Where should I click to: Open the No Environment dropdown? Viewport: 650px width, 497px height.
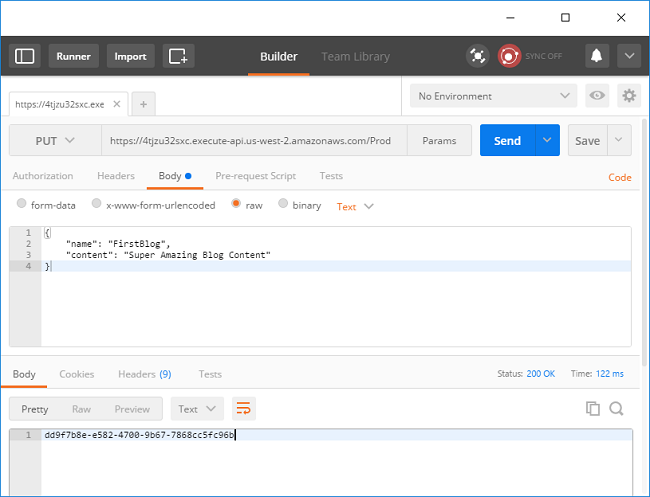[493, 96]
